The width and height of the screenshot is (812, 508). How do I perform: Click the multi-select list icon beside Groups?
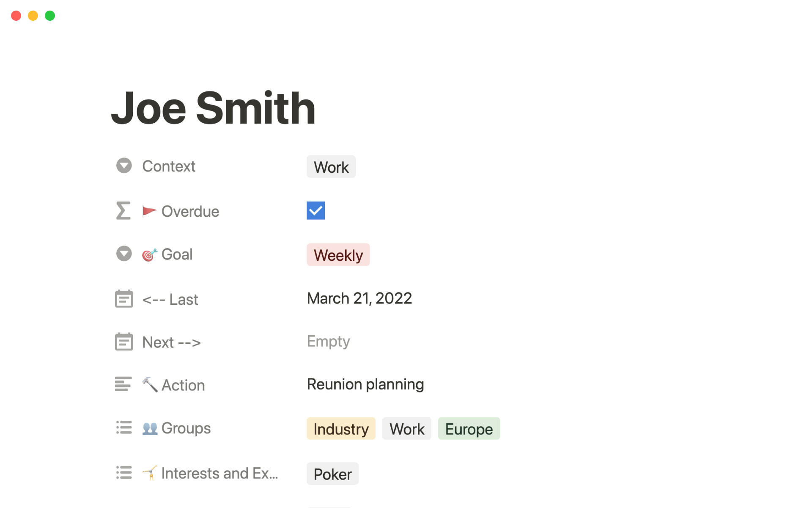(x=124, y=428)
